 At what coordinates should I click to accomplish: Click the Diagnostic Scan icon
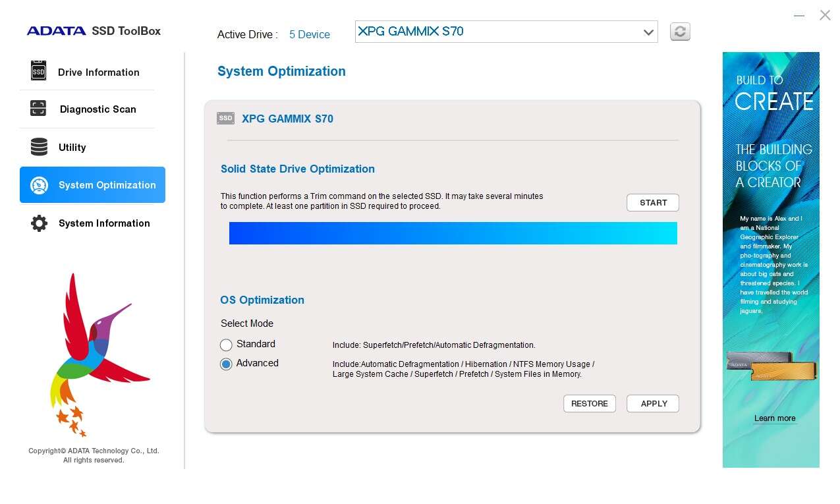[x=38, y=109]
